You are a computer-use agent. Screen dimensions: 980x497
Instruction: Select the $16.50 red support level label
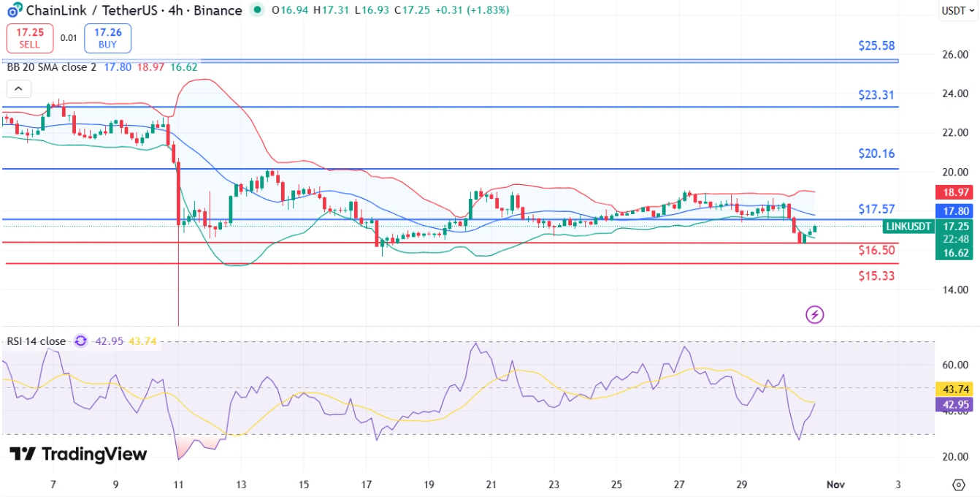[x=876, y=251]
